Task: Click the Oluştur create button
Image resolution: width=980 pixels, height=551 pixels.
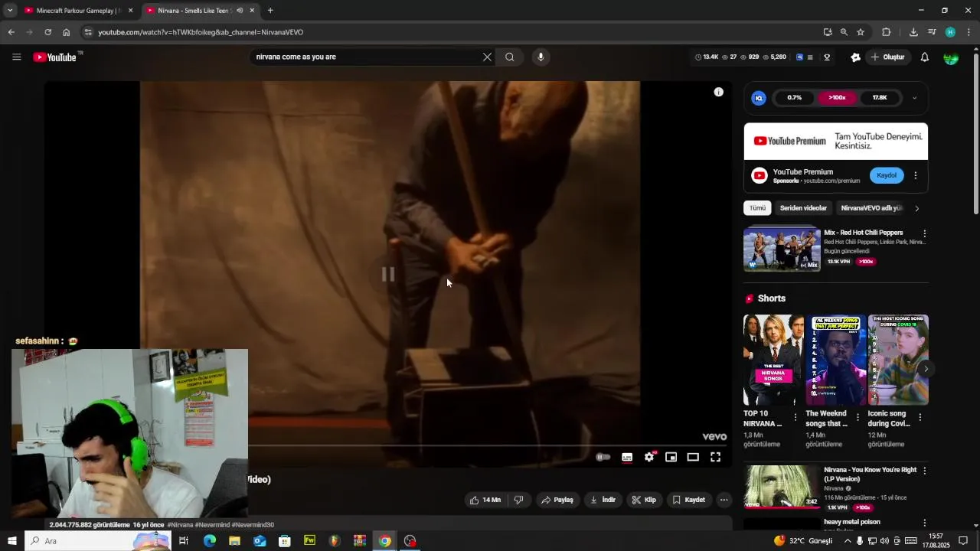Action: 887,57
